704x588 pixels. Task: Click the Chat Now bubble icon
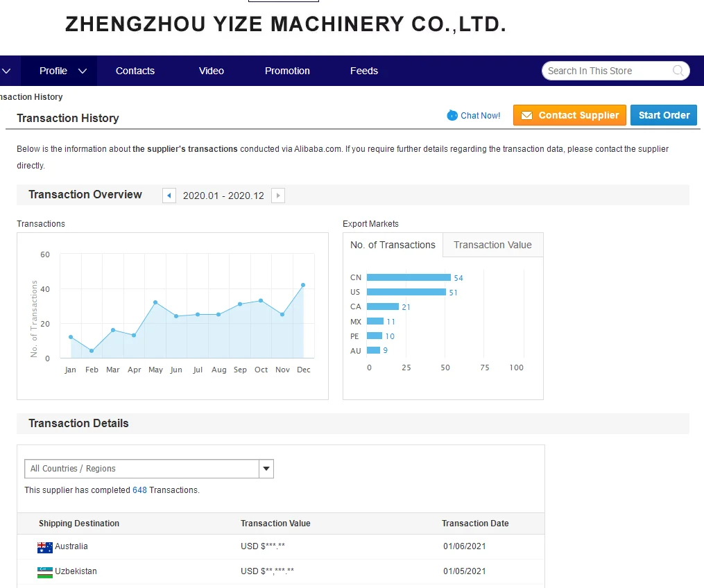tap(452, 115)
